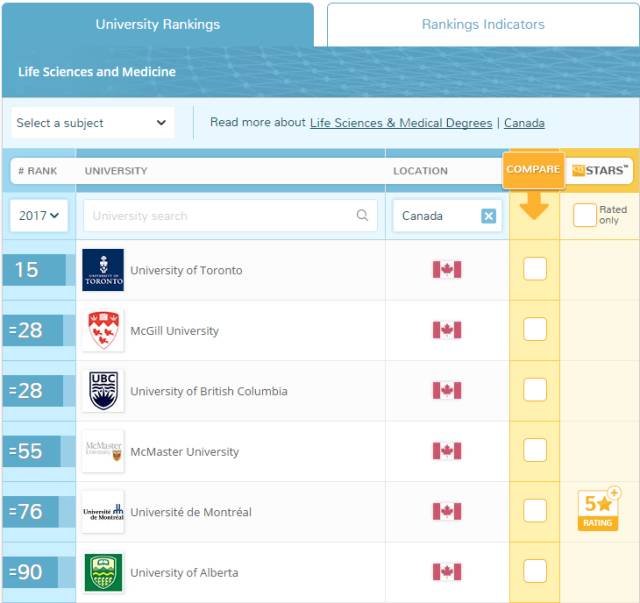The width and height of the screenshot is (640, 603).
Task: Open the Life Sciences & Medical Degrees link
Action: pos(401,123)
